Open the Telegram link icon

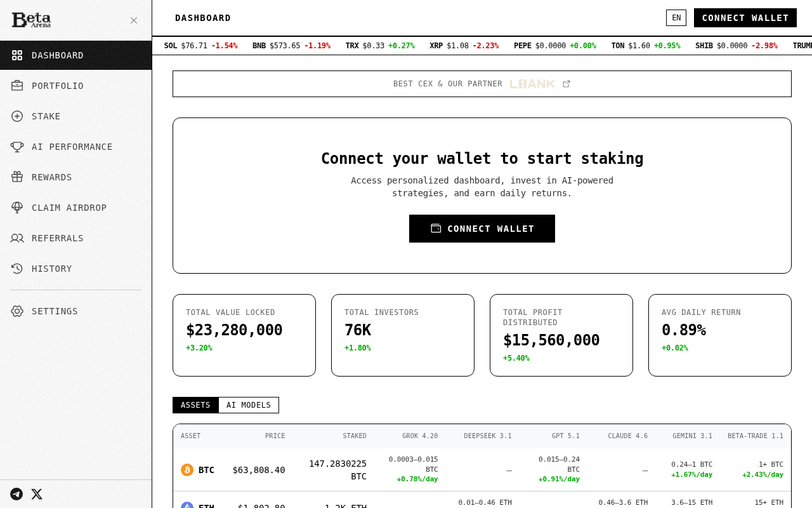(16, 494)
